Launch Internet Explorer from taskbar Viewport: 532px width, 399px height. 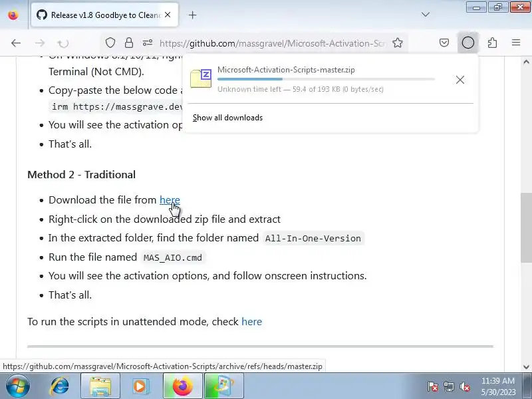point(59,386)
